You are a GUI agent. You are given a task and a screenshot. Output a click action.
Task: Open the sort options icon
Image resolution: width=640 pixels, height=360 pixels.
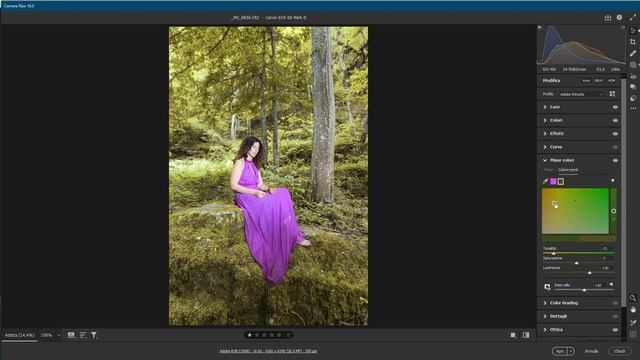tap(83, 335)
